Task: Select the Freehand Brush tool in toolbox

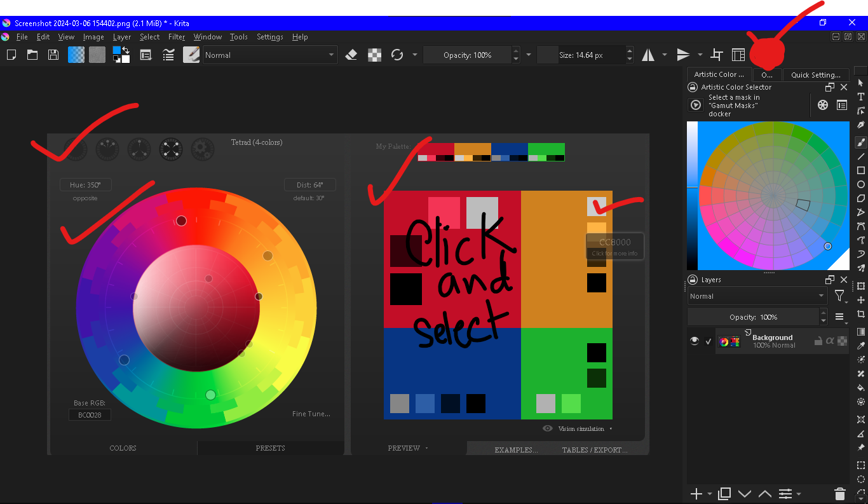Action: [x=861, y=142]
